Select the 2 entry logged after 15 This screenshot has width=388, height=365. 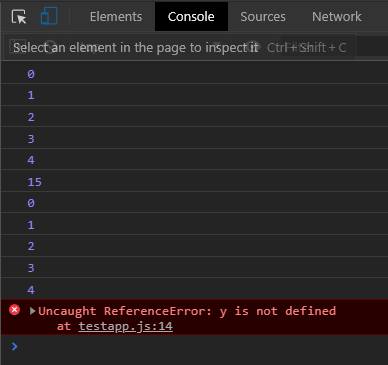pos(31,246)
